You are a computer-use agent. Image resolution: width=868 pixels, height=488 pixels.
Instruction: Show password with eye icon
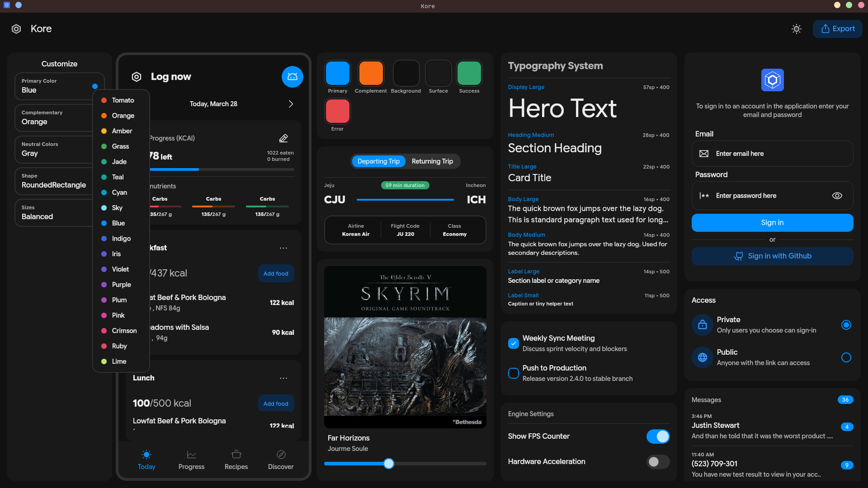[837, 196]
